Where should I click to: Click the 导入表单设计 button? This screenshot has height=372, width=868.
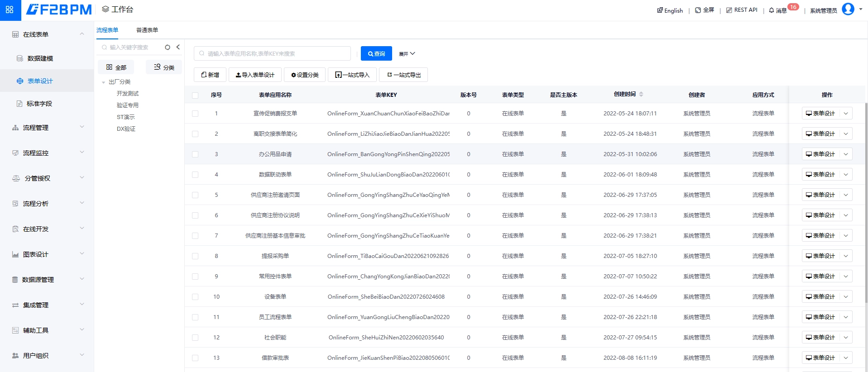(x=255, y=75)
